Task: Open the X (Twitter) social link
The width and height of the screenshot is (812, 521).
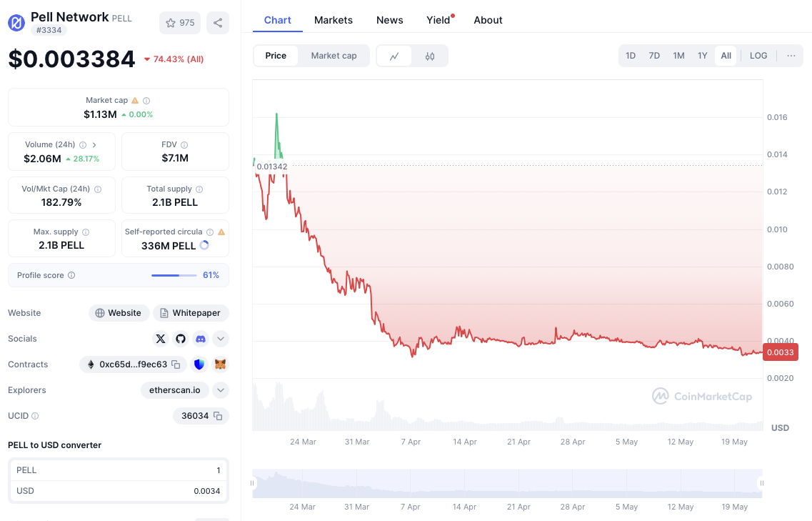Action: [x=161, y=339]
